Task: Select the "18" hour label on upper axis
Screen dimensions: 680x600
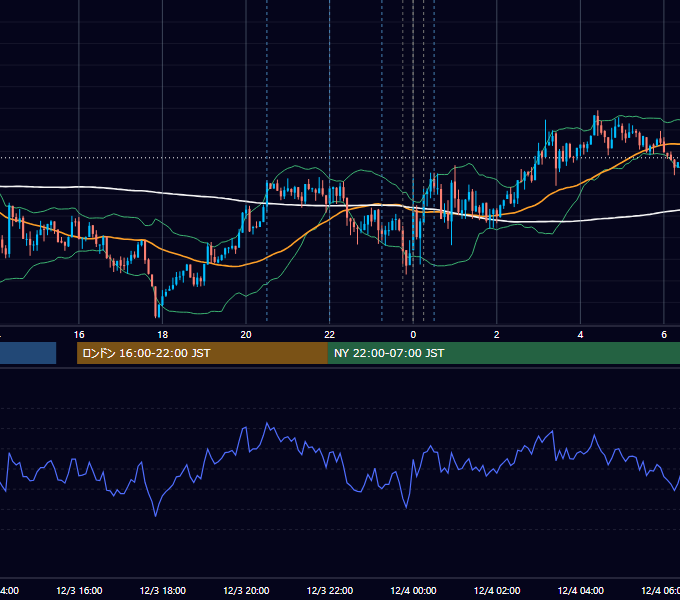Action: click(x=162, y=335)
